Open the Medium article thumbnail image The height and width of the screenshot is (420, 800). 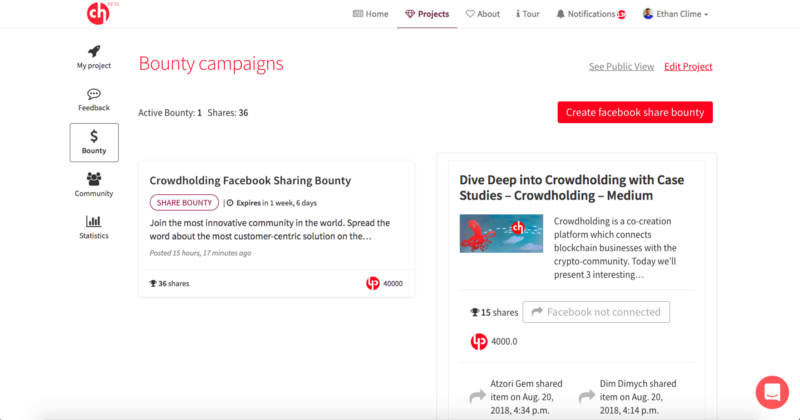[501, 233]
